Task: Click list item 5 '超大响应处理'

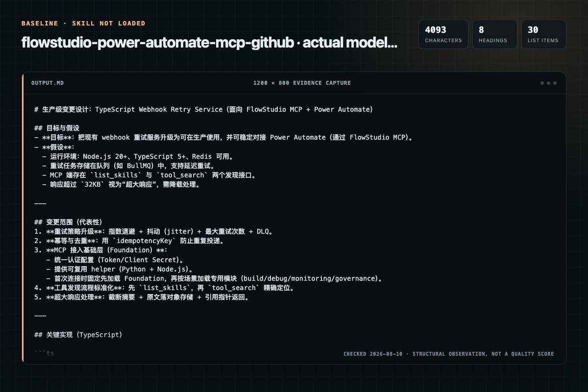Action: tap(142, 297)
